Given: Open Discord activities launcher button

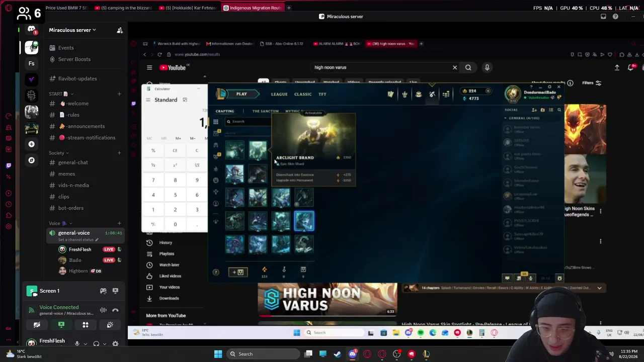Looking at the screenshot, I should [86, 325].
